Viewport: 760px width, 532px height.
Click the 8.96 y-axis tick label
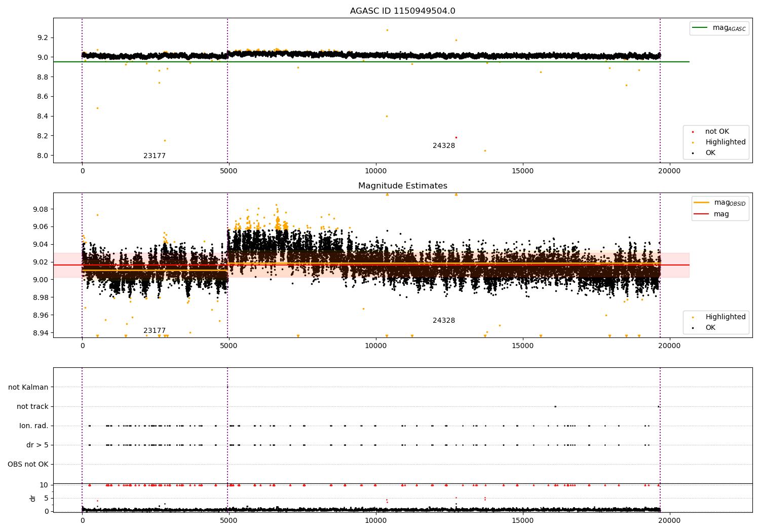(x=41, y=315)
